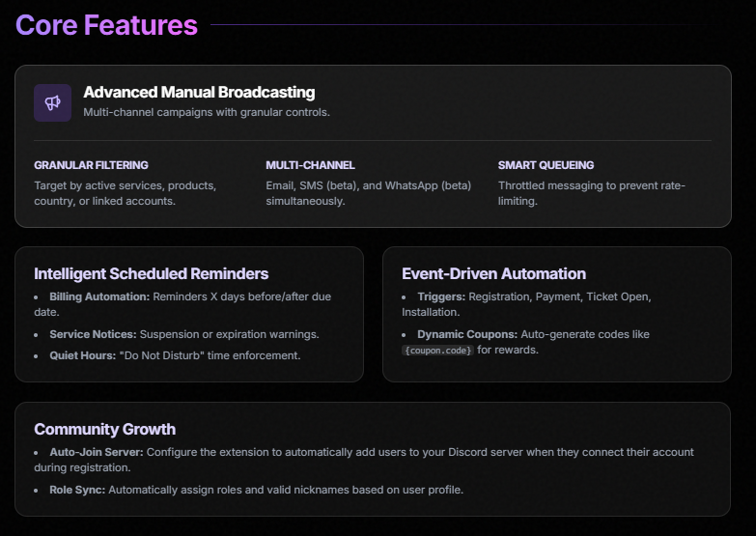Image resolution: width=756 pixels, height=536 pixels.
Task: Open the Intelligent Scheduled Reminders card heading
Action: pyautogui.click(x=151, y=273)
